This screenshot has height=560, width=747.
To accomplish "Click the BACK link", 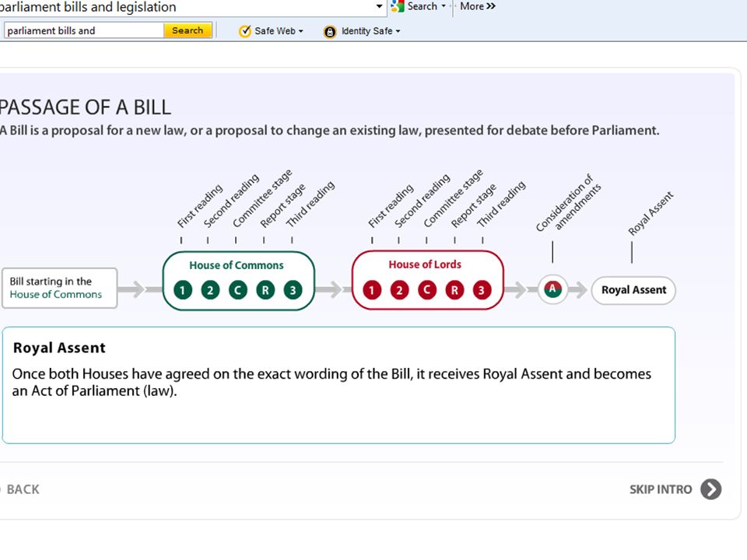I will (x=23, y=489).
